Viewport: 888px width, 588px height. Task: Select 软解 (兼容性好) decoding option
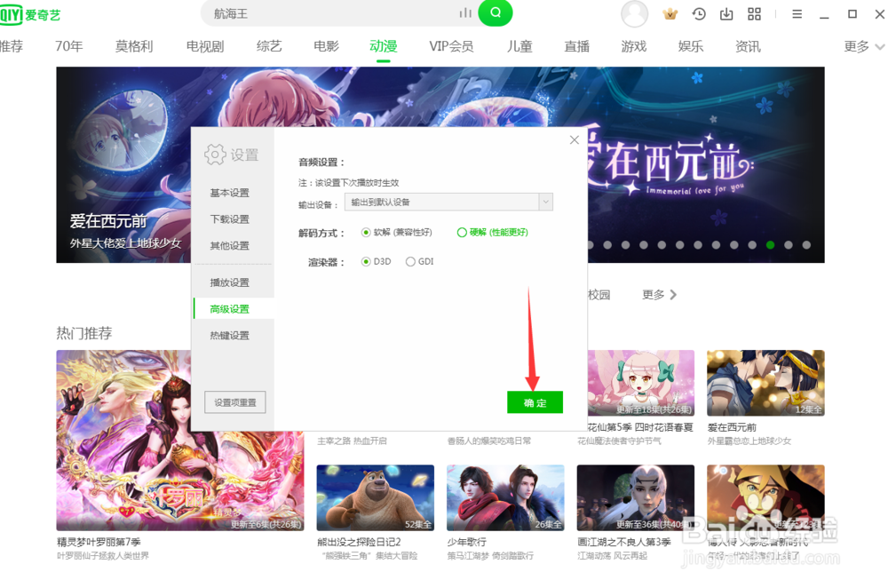coord(396,232)
